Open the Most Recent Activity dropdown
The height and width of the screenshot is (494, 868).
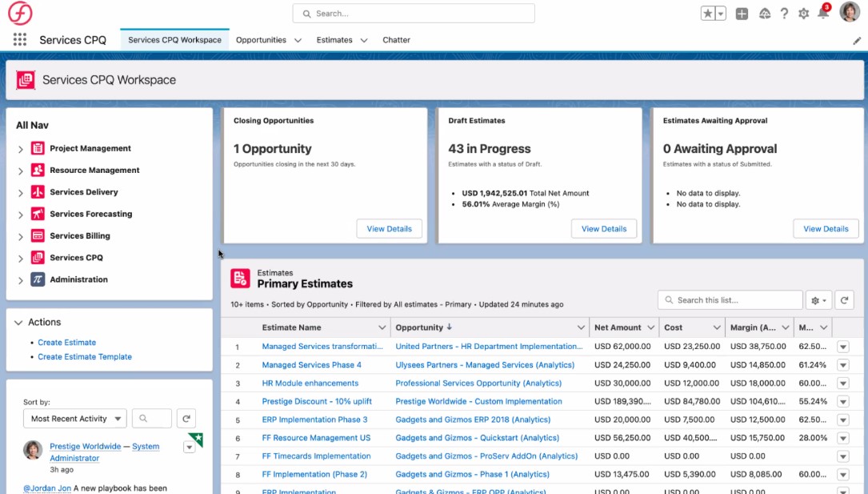pos(75,419)
